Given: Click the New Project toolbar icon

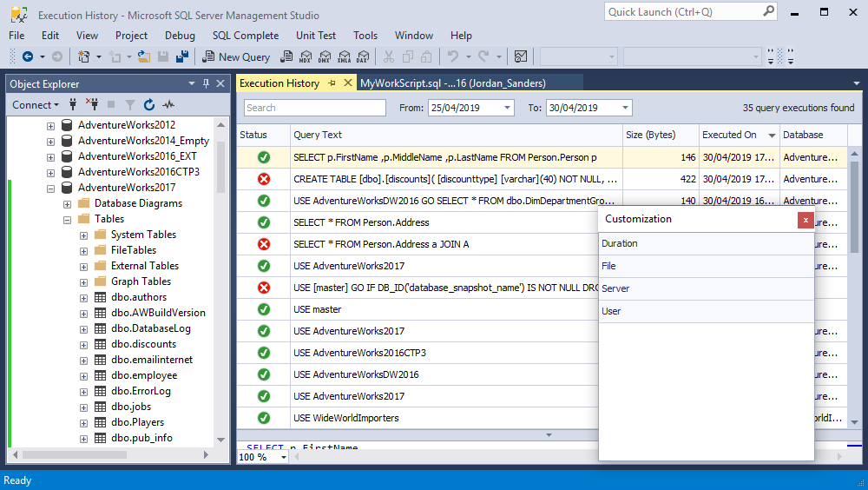Looking at the screenshot, I should (x=84, y=56).
